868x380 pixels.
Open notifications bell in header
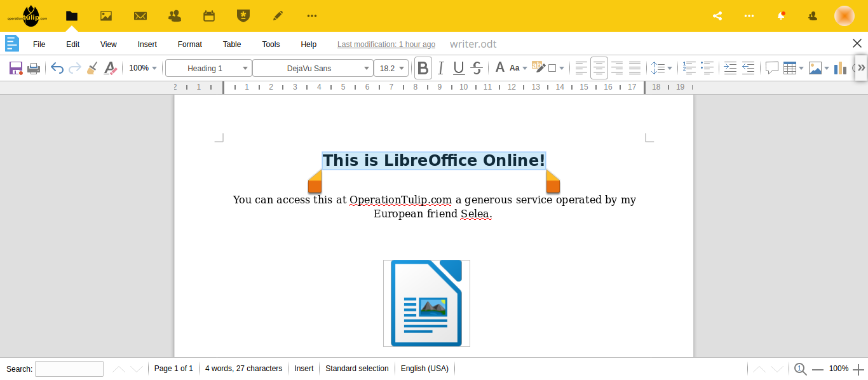pyautogui.click(x=782, y=16)
